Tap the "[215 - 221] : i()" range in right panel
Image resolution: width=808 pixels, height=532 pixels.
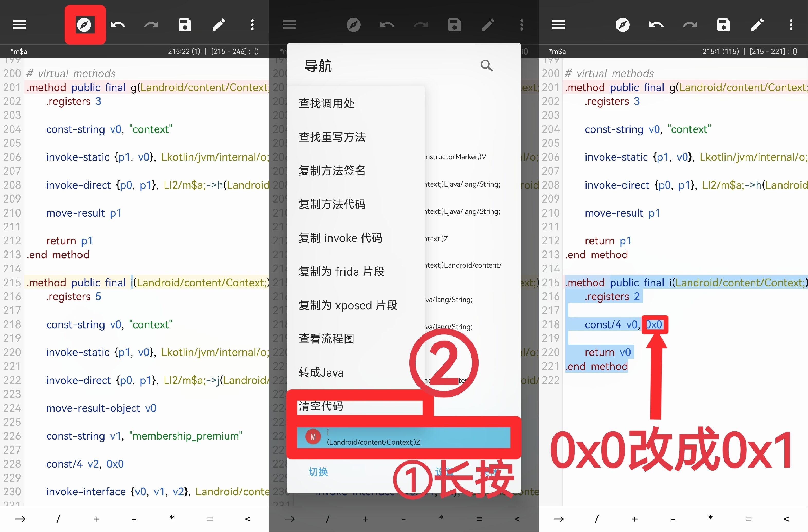click(773, 51)
